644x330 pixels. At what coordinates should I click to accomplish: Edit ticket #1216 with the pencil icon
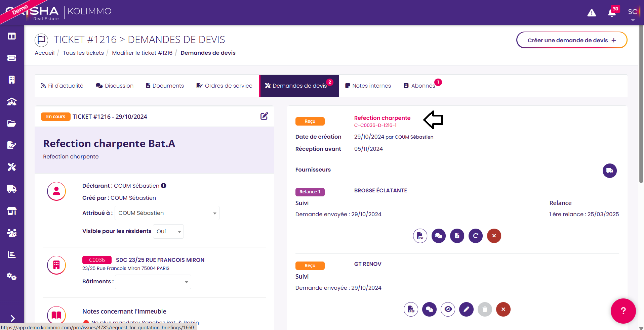264,116
